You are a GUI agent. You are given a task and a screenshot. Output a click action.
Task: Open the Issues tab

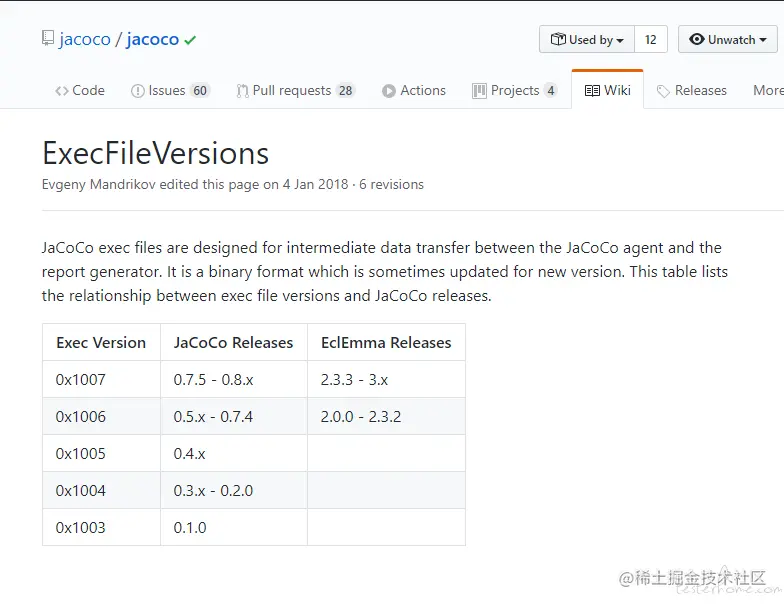point(170,90)
